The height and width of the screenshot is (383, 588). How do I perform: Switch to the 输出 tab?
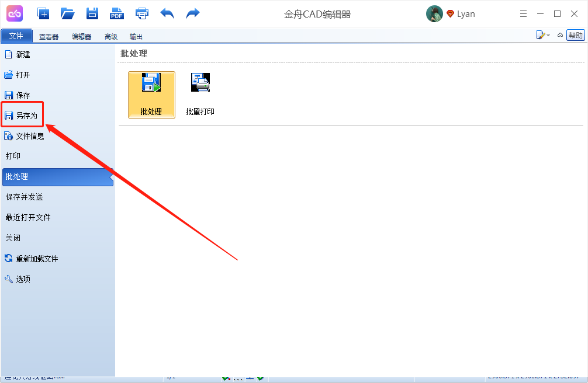(136, 36)
